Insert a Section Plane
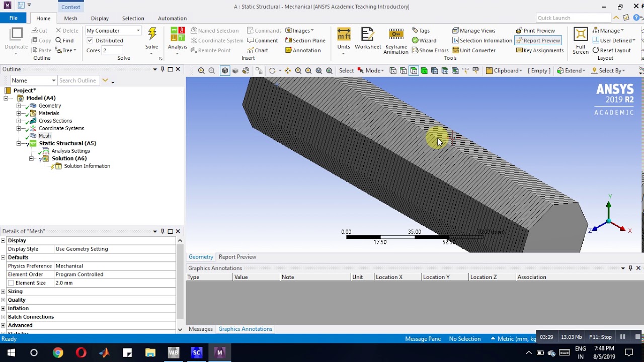The width and height of the screenshot is (644, 362). 305,40
